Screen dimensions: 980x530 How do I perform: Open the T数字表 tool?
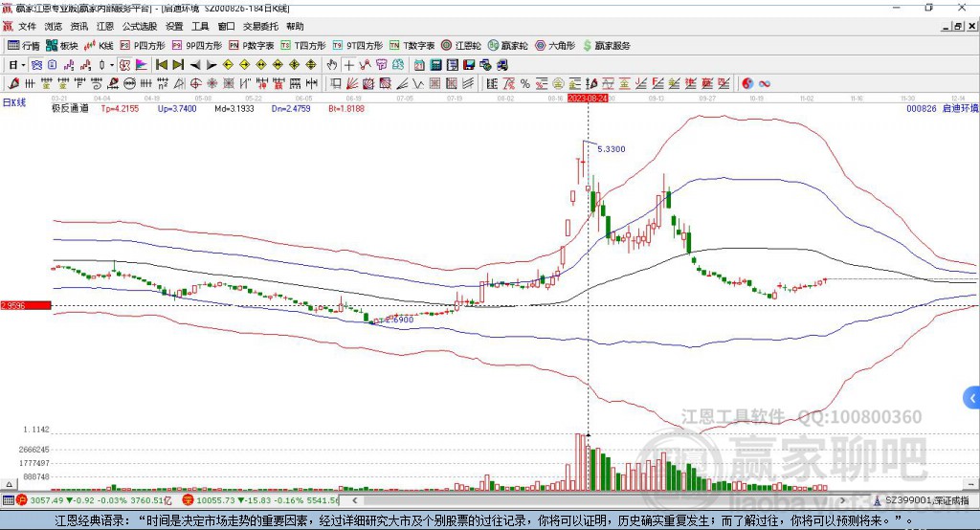[412, 46]
